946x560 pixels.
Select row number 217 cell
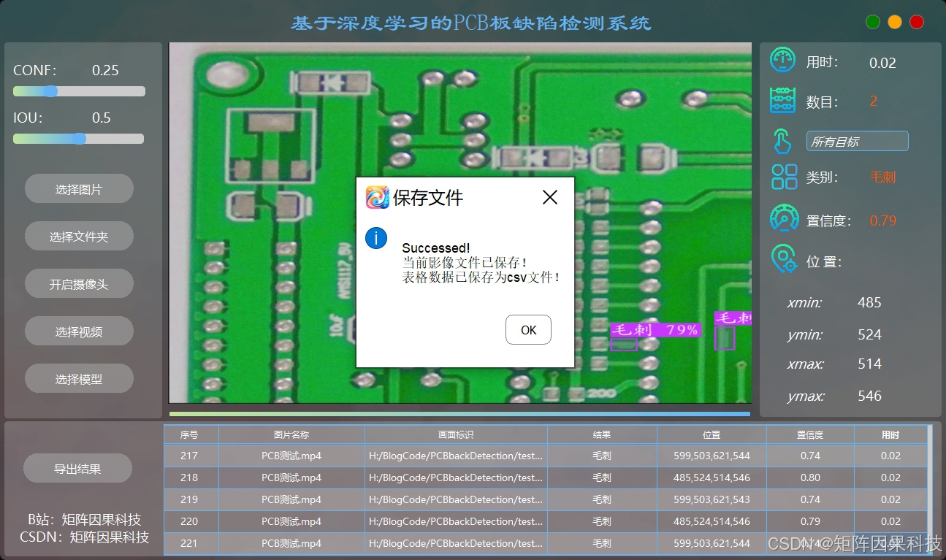click(x=189, y=456)
